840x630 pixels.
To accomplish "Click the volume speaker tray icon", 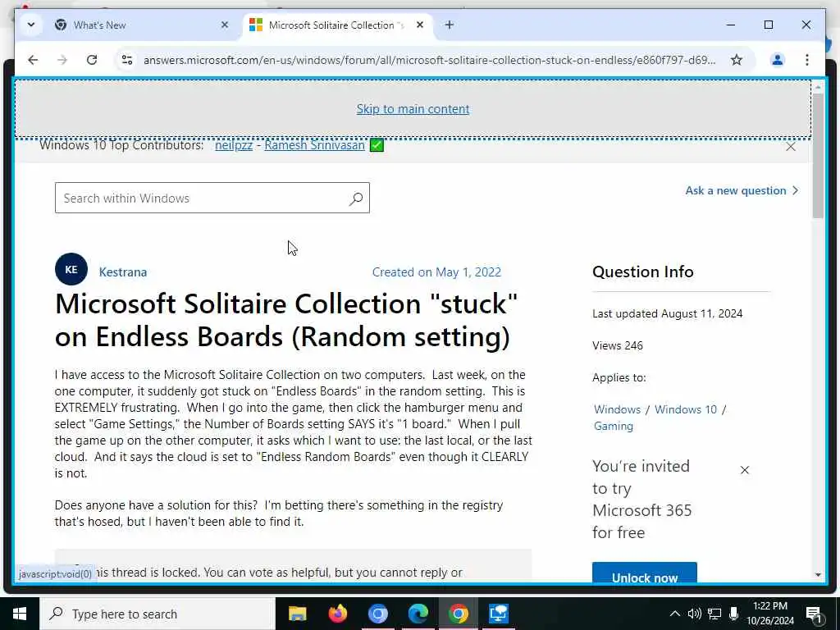I will click(694, 614).
